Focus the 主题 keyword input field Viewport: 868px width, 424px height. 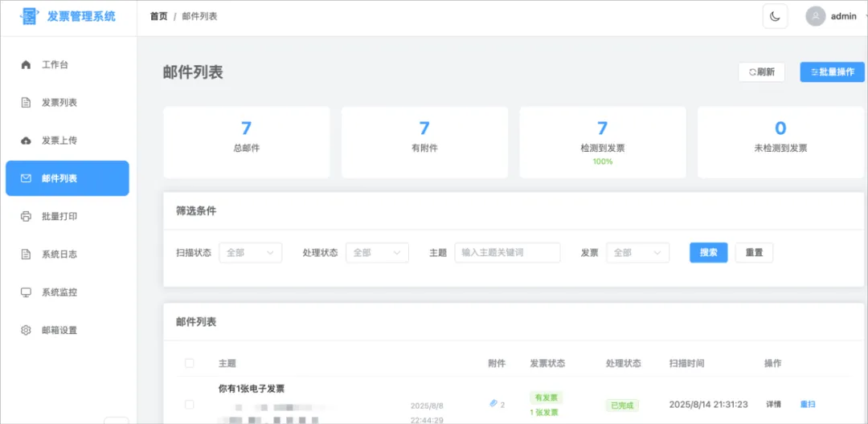[508, 253]
